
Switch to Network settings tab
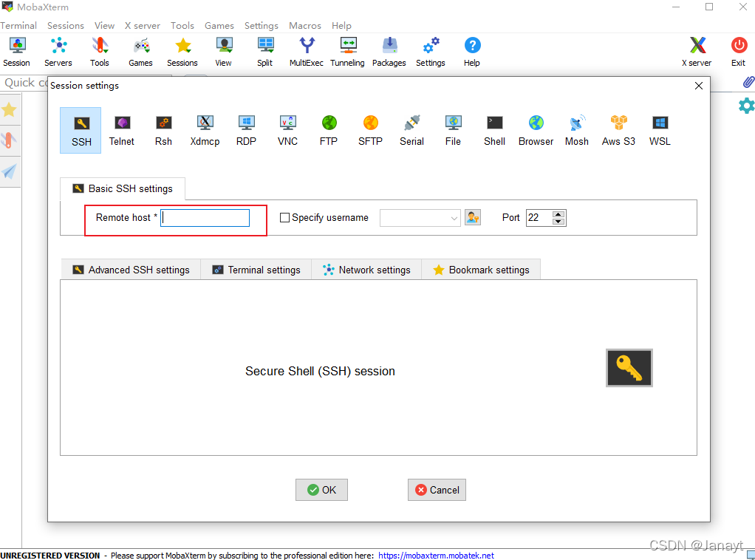pyautogui.click(x=366, y=270)
